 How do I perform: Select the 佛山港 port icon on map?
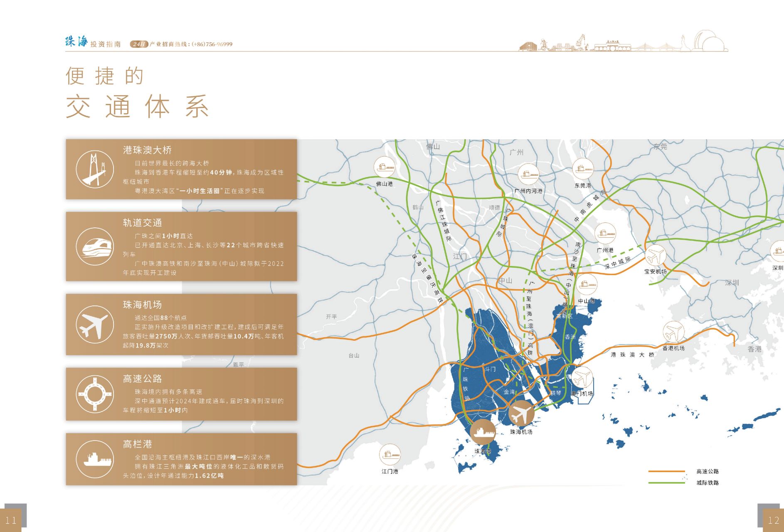(385, 167)
